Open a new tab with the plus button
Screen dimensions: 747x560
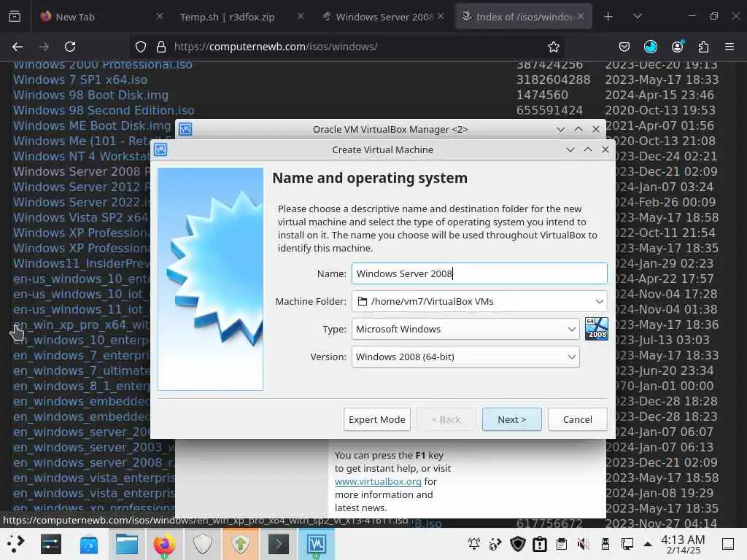pos(608,17)
